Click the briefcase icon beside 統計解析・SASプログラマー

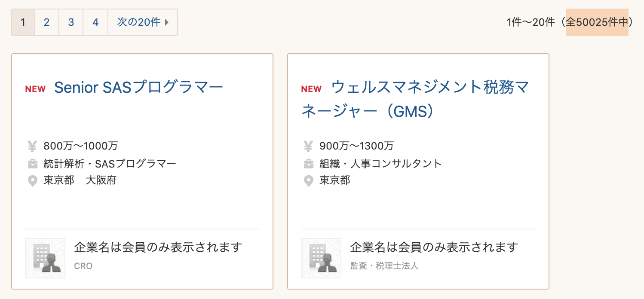pos(32,164)
